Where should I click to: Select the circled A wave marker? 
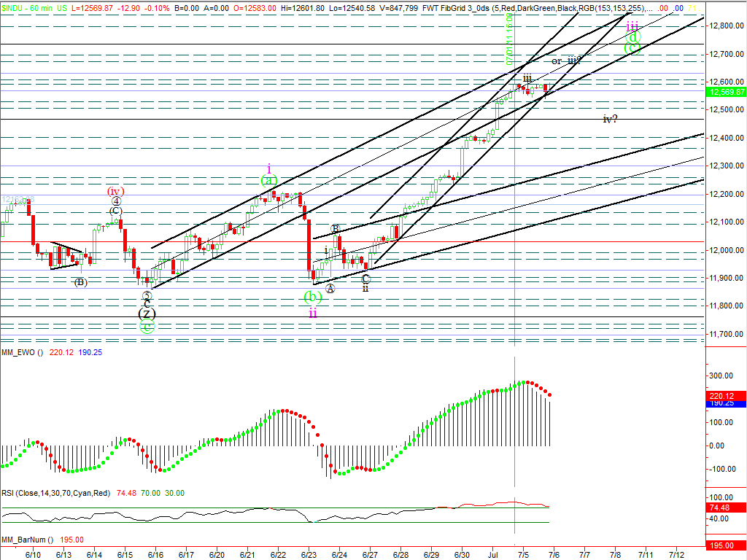(x=330, y=289)
